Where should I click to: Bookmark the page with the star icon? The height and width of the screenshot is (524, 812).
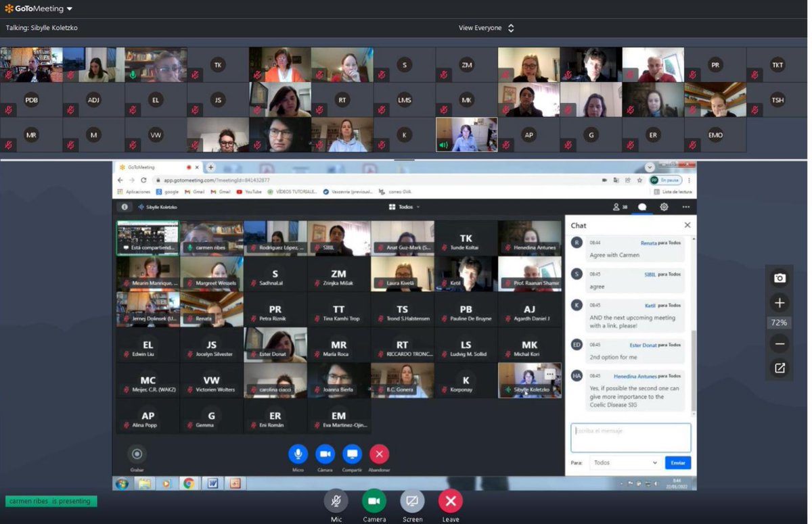click(639, 180)
